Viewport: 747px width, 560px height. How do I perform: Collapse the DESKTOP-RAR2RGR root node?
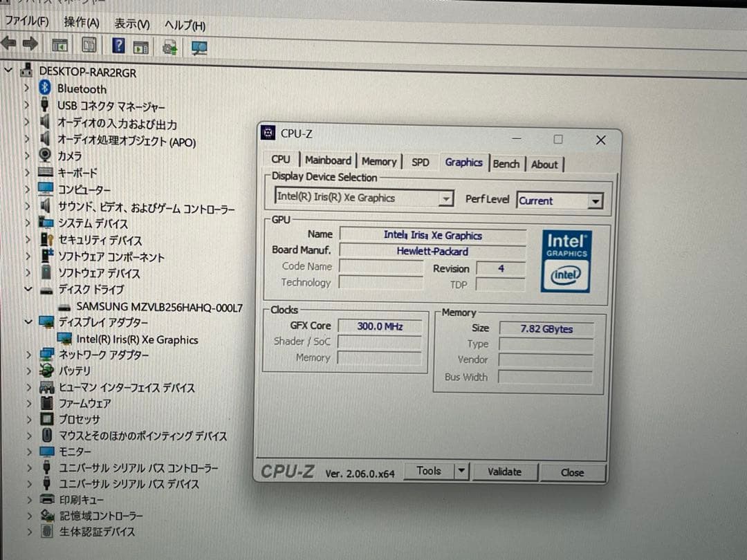(8, 70)
